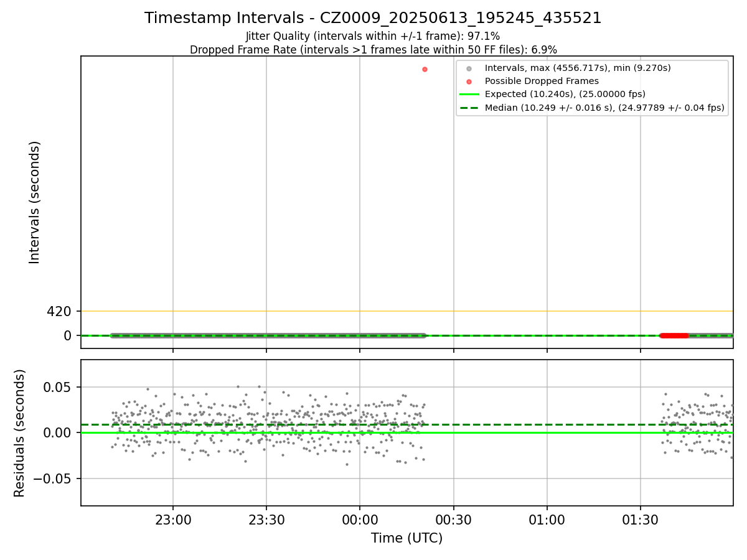Click the isolated red outlier point at the top of the plot

click(425, 69)
